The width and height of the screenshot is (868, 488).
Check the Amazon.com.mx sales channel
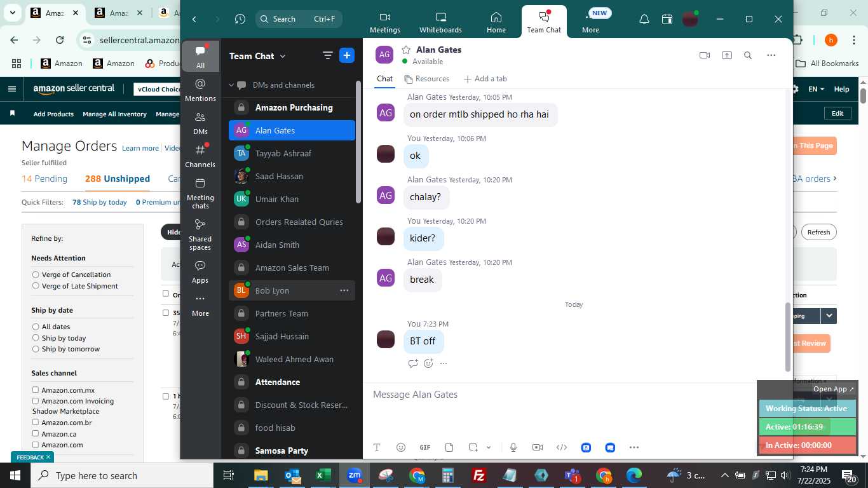coord(36,390)
